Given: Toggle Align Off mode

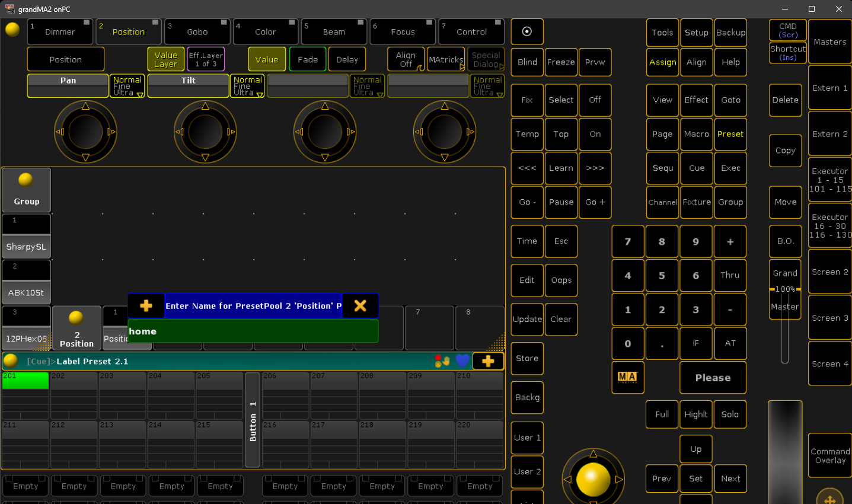Looking at the screenshot, I should (x=406, y=59).
